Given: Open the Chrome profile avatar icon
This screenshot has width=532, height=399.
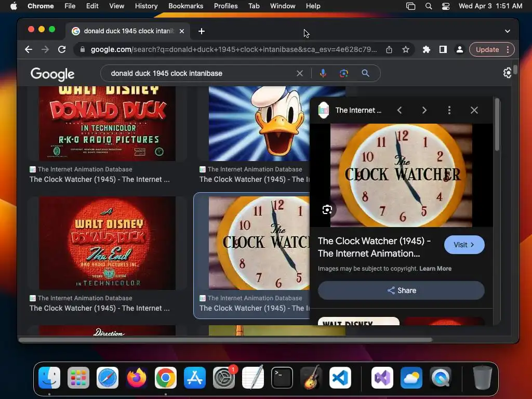Looking at the screenshot, I should [x=459, y=49].
